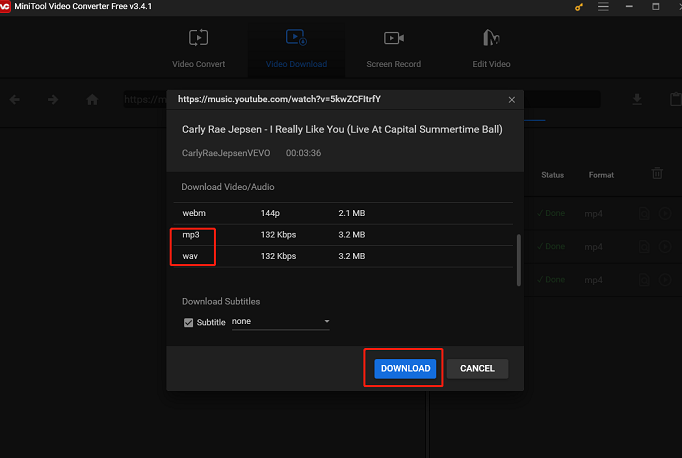Switch to the Video Download tab

pyautogui.click(x=296, y=49)
